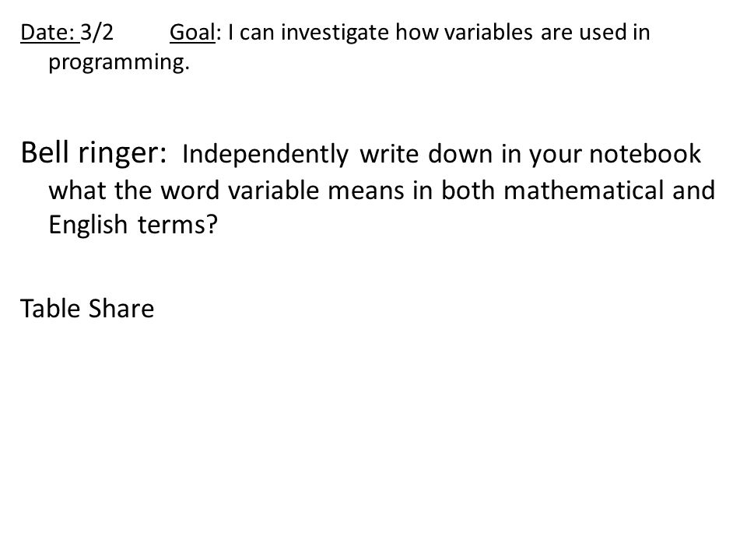Click the word Independently
The width and height of the screenshot is (747, 560).
click(x=265, y=154)
